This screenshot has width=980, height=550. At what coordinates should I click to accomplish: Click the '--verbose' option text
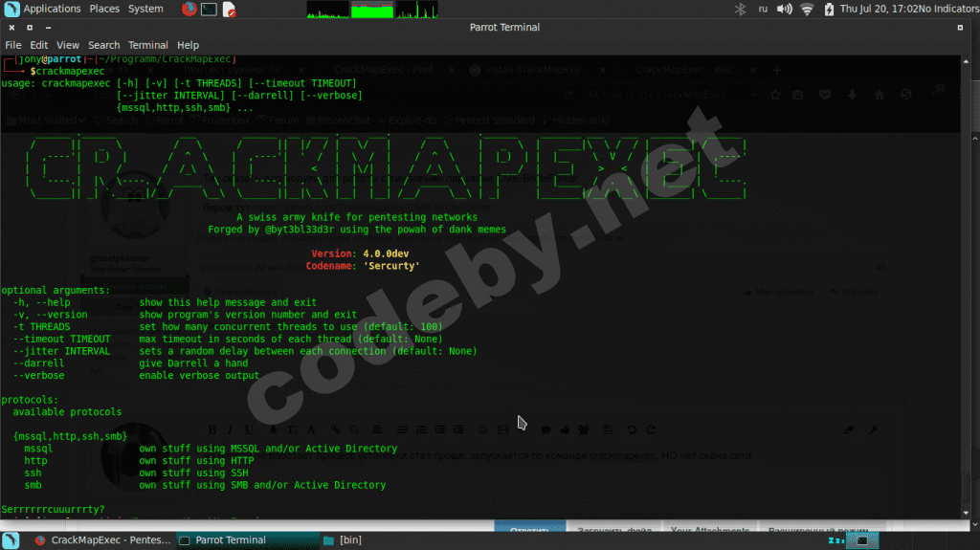(38, 376)
